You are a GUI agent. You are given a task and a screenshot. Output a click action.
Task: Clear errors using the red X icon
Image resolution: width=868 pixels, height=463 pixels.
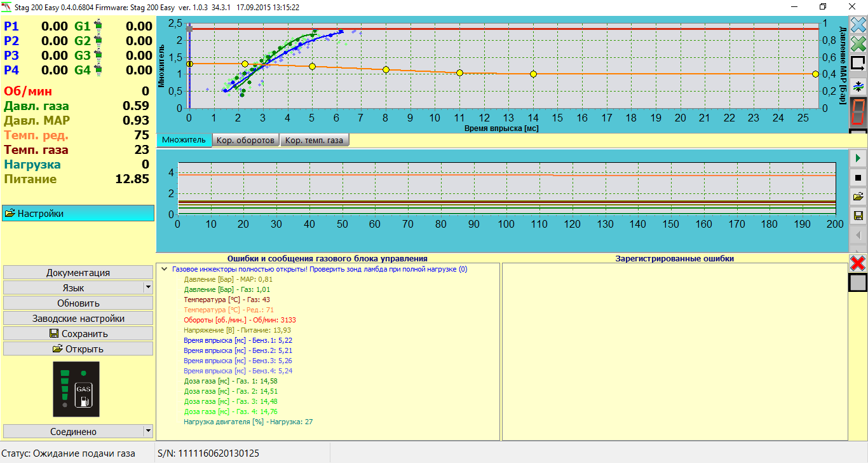[858, 263]
